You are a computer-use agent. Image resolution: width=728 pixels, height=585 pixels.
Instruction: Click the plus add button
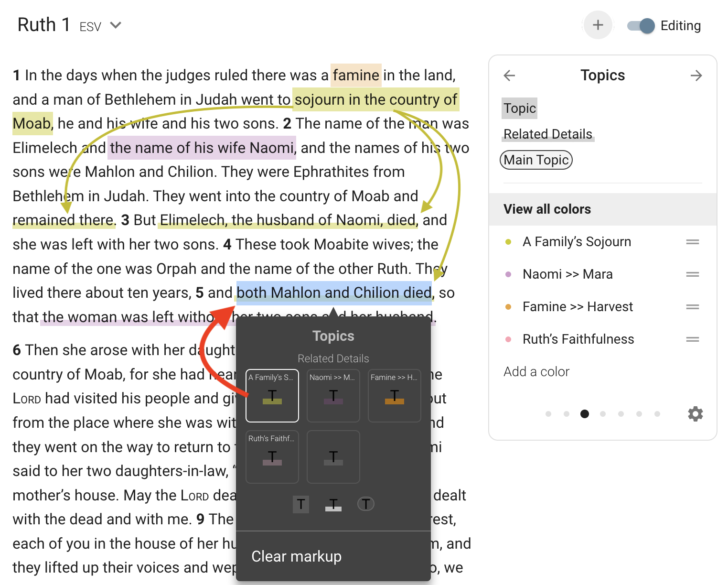(598, 25)
